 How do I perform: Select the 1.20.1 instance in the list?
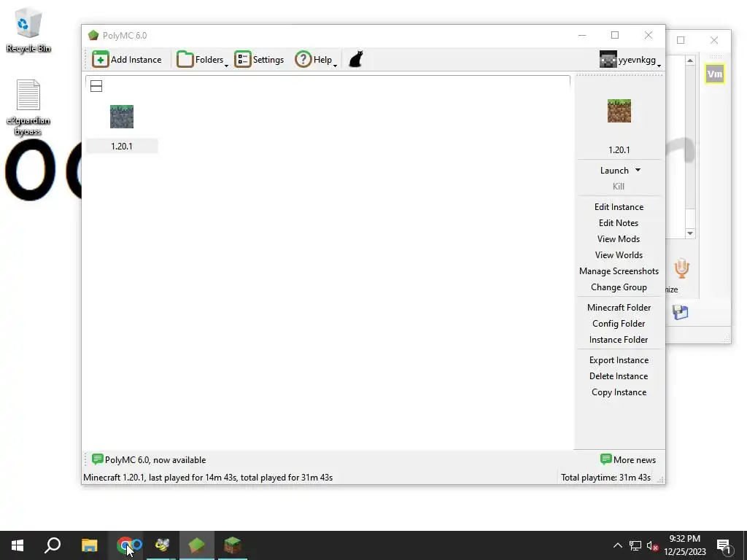(122, 128)
